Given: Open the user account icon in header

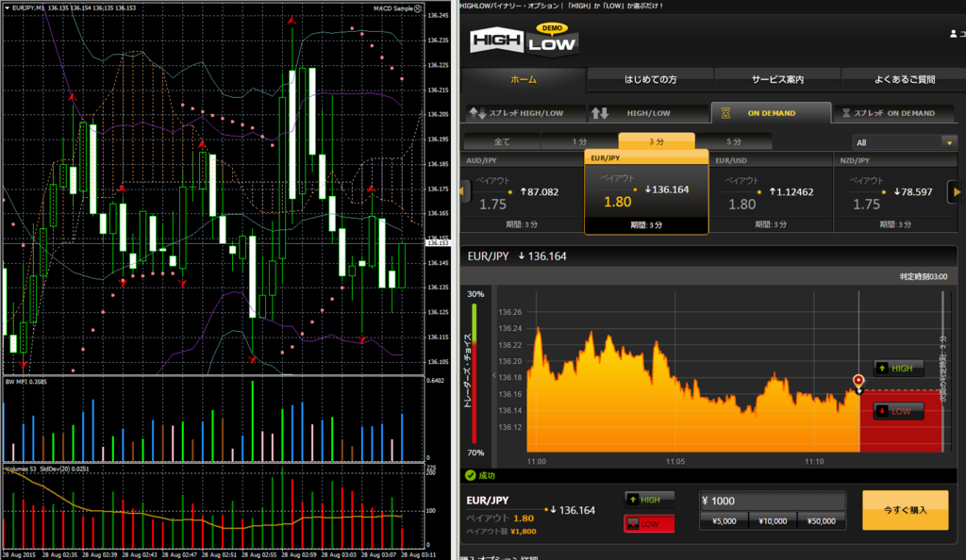Looking at the screenshot, I should 953,34.
